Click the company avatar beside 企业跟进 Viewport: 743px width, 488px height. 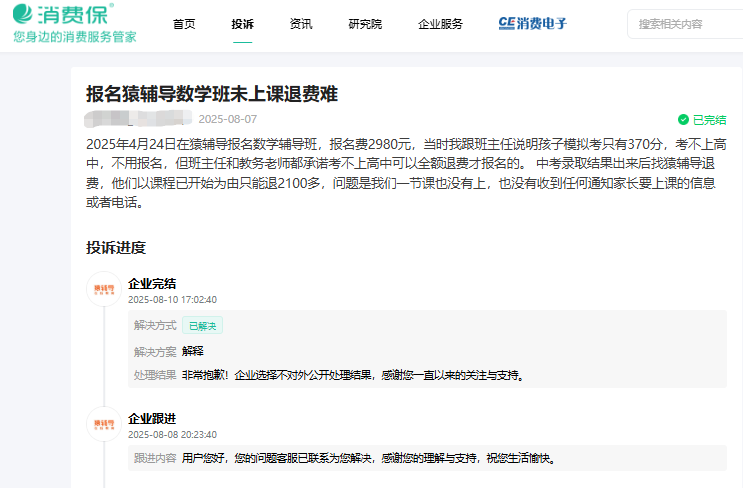(x=104, y=424)
